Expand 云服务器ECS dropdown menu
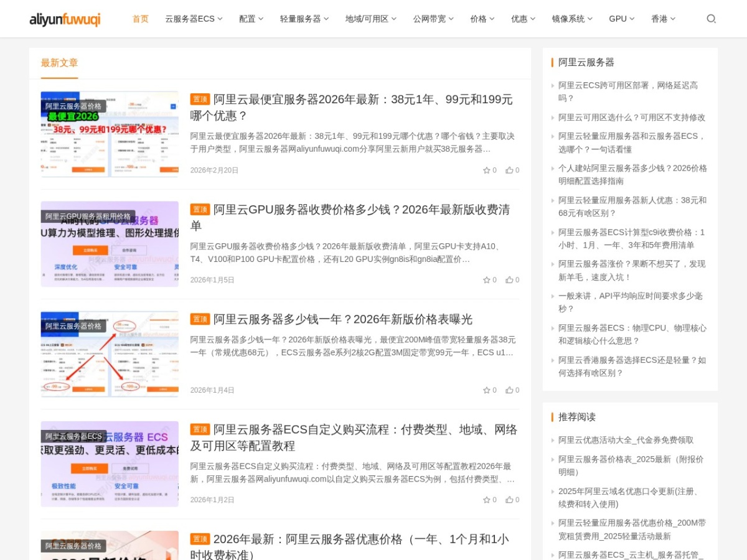This screenshot has width=747, height=560. [194, 19]
